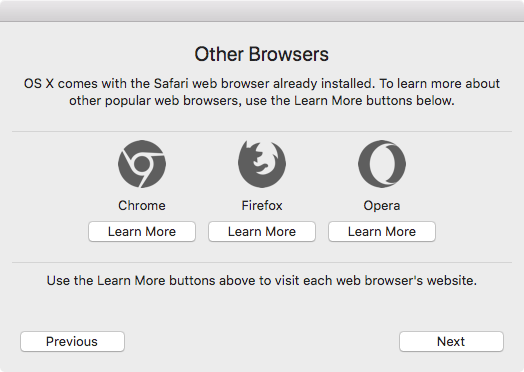Click the window title bar

click(x=262, y=11)
